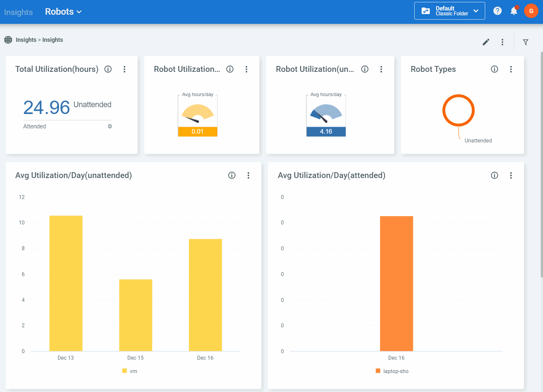Toggle the laptop-sho legend series

(x=392, y=371)
